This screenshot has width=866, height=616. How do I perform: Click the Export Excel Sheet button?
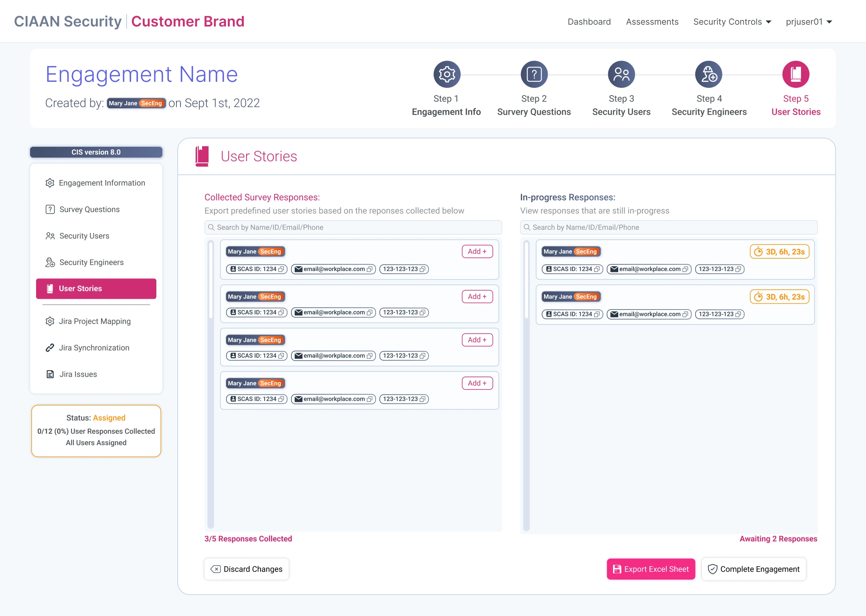tap(651, 569)
